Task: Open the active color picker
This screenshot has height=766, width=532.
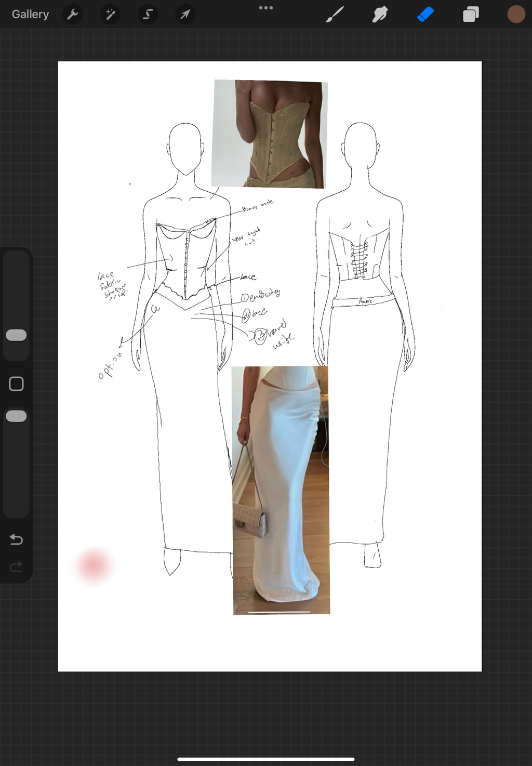Action: [x=515, y=14]
